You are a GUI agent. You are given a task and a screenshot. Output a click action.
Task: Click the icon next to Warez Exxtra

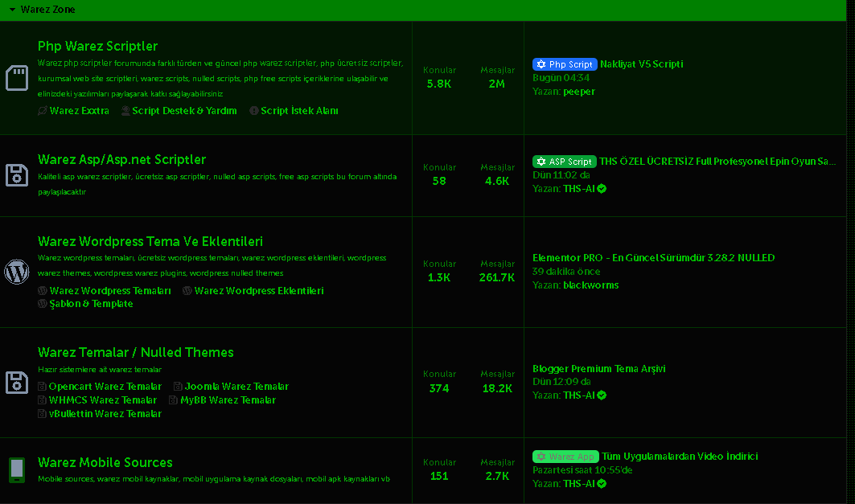[43, 111]
